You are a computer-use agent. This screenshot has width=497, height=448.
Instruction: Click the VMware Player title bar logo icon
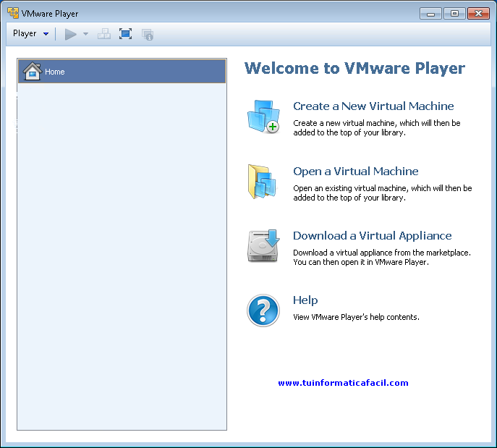(x=13, y=13)
